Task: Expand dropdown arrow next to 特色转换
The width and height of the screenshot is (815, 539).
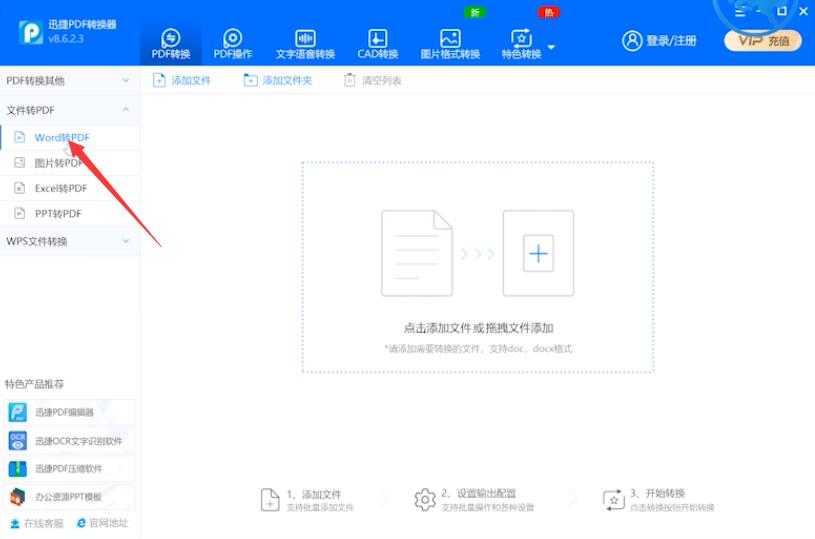Action: 551,47
